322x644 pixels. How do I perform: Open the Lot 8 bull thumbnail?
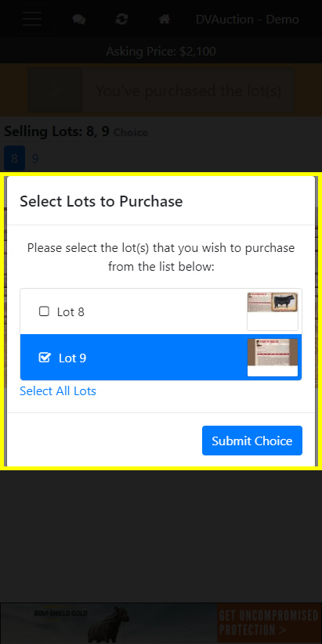tap(272, 311)
